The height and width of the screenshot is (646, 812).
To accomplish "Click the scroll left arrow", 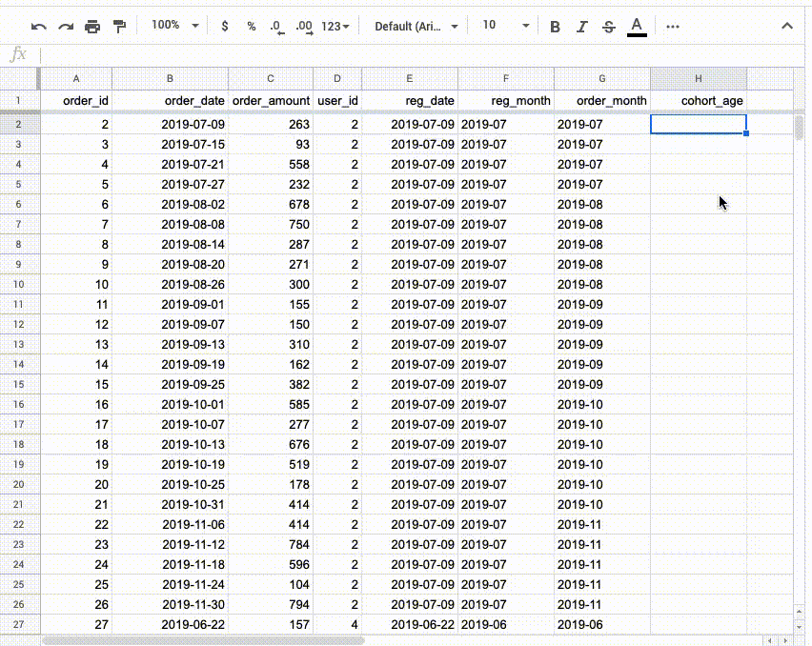I will (770, 641).
